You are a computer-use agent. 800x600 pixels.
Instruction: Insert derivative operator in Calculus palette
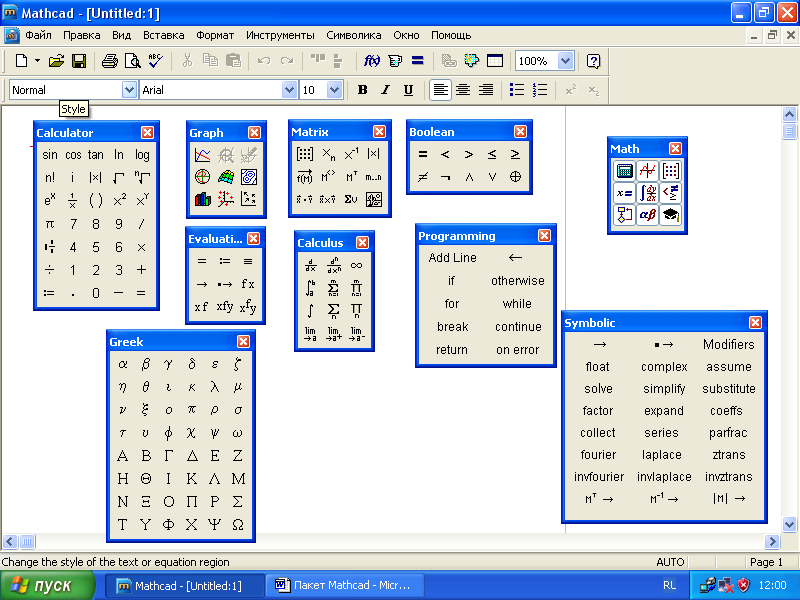click(x=310, y=265)
